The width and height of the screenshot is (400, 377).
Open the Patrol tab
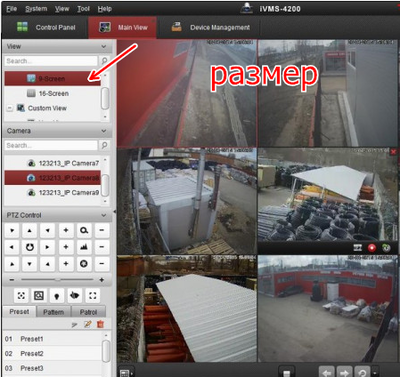click(x=88, y=312)
